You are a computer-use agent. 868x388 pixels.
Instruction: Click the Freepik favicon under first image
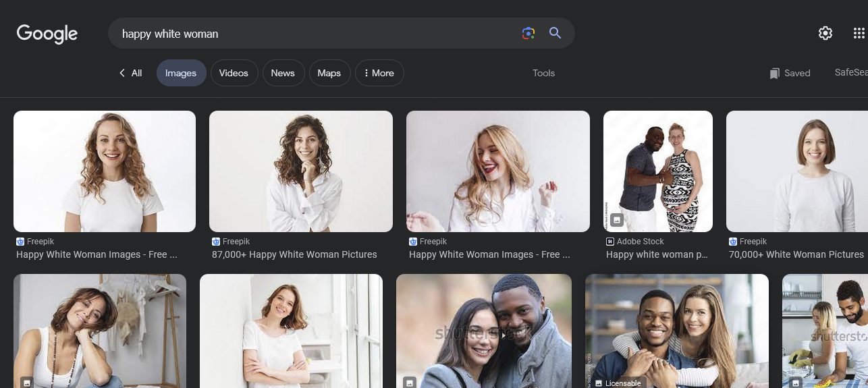[x=20, y=242]
